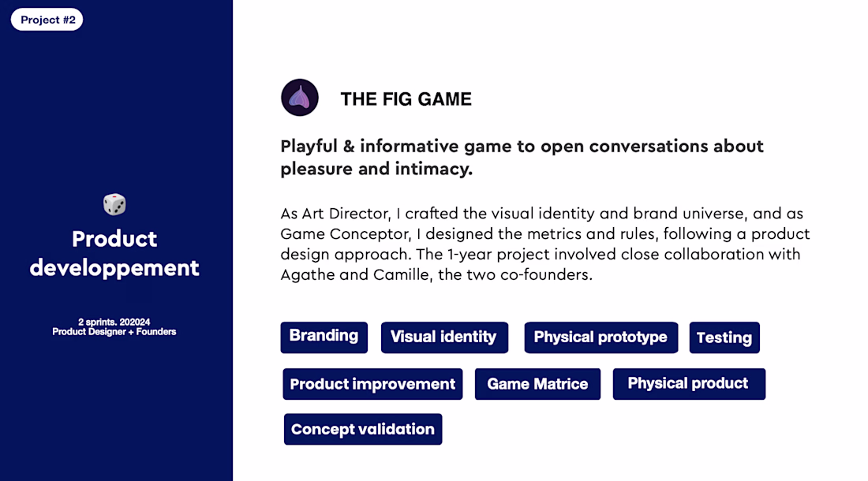Click the Product Designer + Founders line

114,332
